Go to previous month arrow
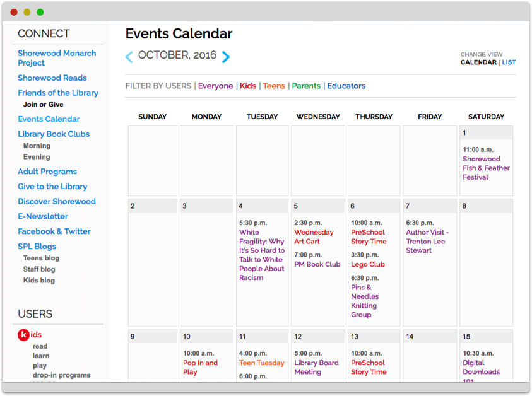This screenshot has width=532, height=396. tap(129, 57)
